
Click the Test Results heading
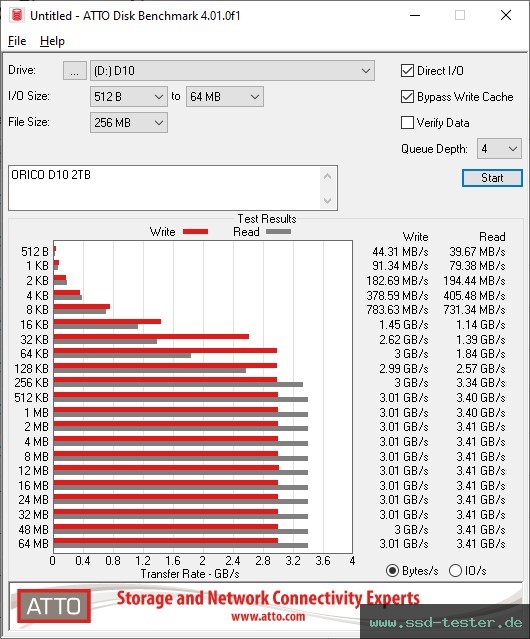[267, 219]
